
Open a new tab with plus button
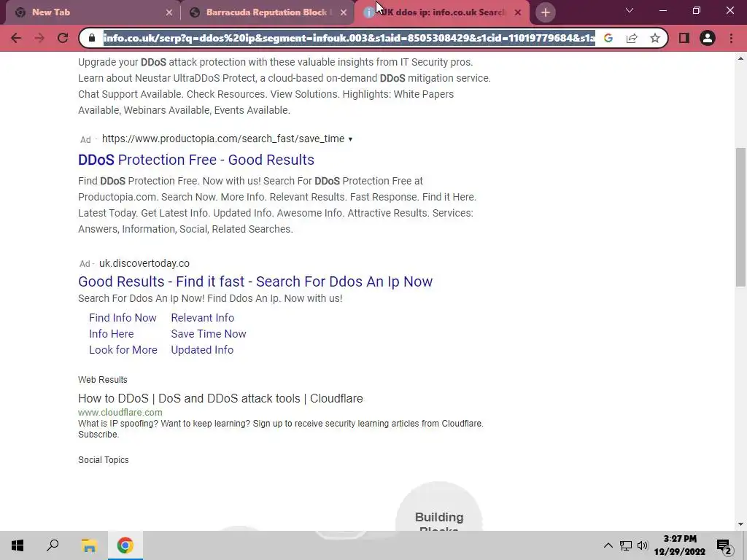(x=546, y=12)
